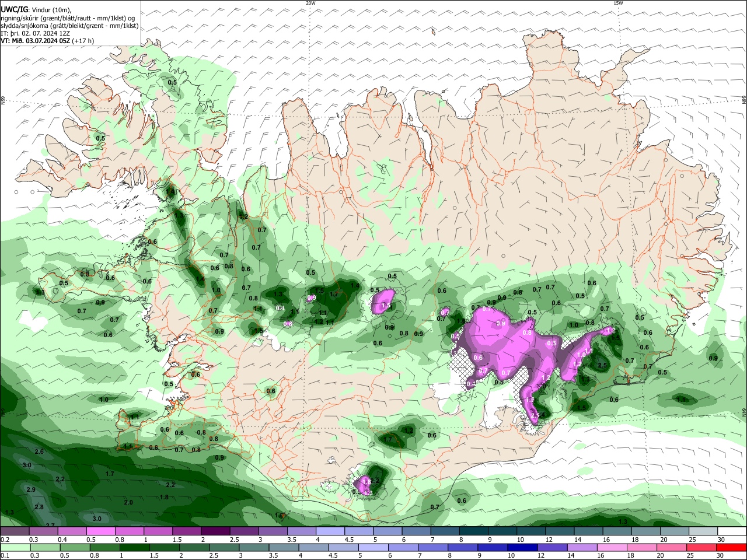Select the magenta 1 snow legend swatch
This screenshot has height=560, width=747.
point(158,531)
